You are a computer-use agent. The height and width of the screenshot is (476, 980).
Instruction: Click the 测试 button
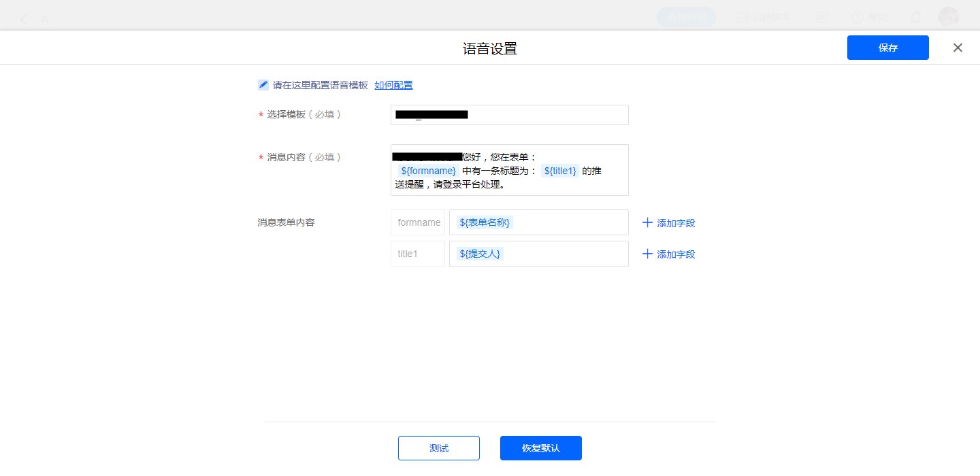click(439, 448)
